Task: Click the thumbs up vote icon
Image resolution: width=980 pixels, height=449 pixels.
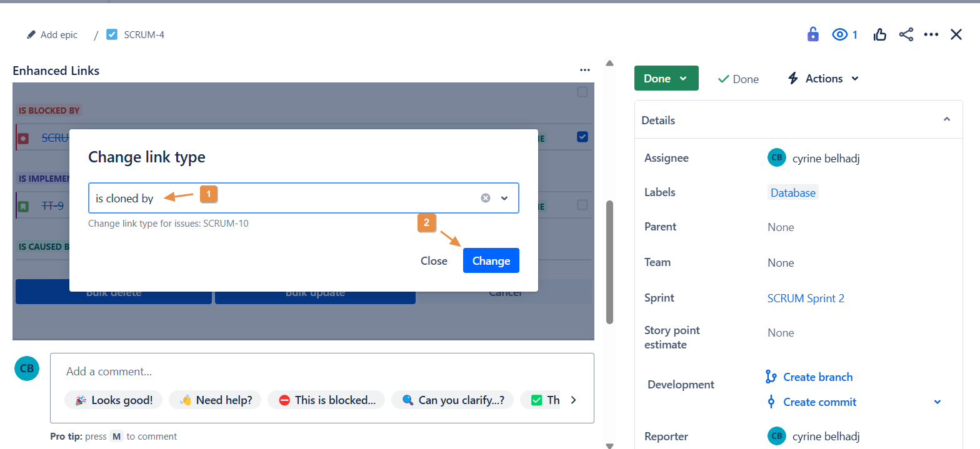Action: tap(880, 34)
